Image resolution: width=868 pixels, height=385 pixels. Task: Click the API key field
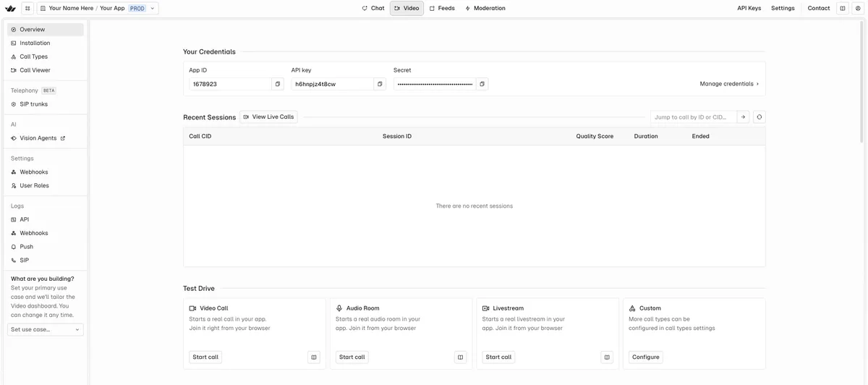(x=332, y=84)
